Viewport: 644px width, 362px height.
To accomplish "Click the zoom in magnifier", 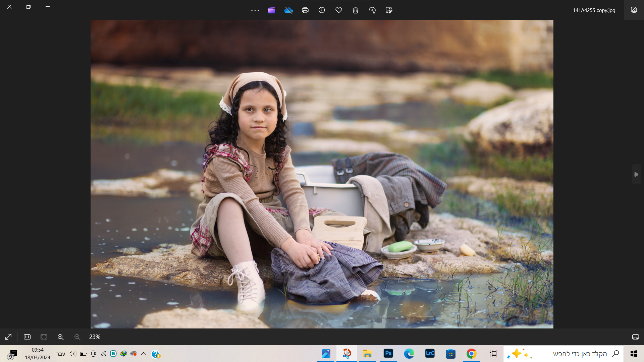I will tap(61, 337).
